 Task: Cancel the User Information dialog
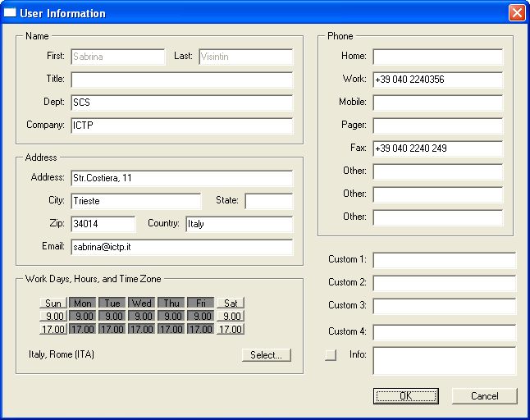point(484,396)
